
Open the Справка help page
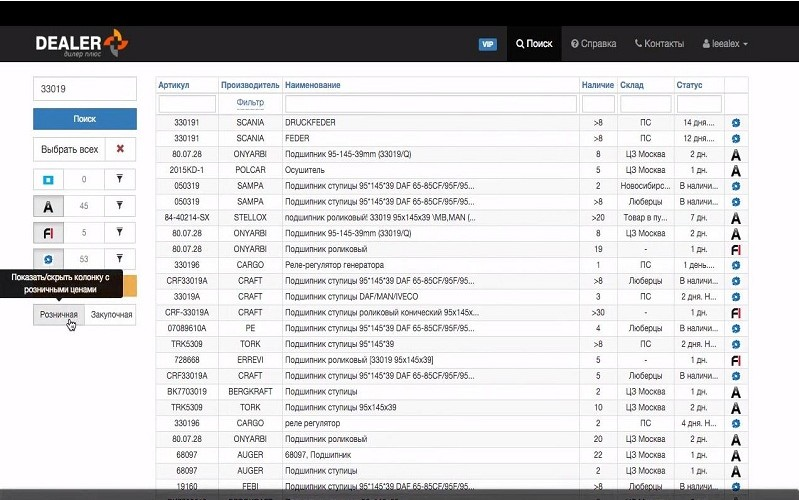[x=594, y=44]
